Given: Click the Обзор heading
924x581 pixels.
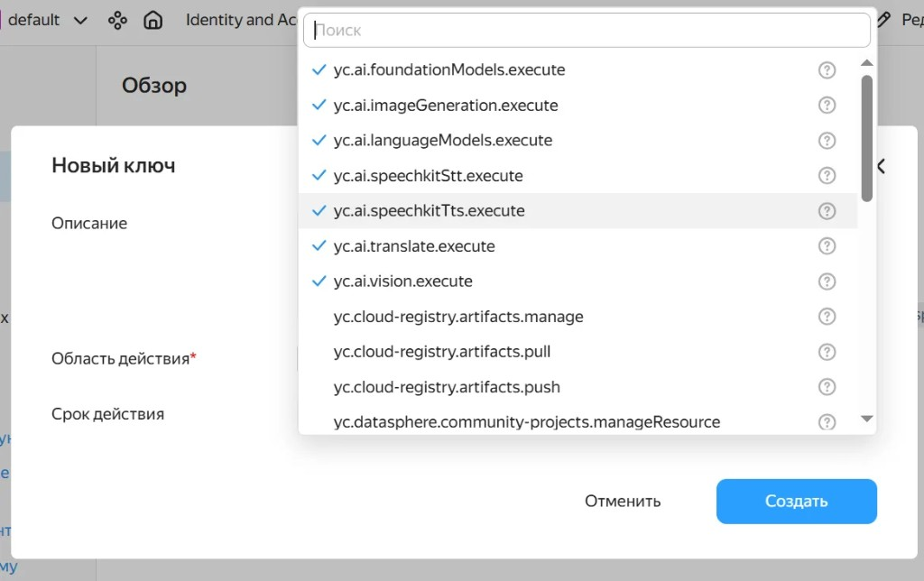Looking at the screenshot, I should pos(154,86).
